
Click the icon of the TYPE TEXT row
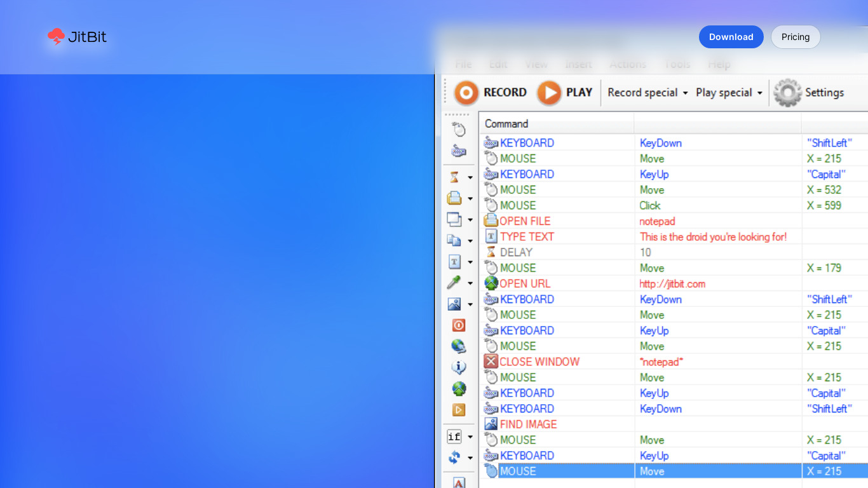[x=491, y=236]
